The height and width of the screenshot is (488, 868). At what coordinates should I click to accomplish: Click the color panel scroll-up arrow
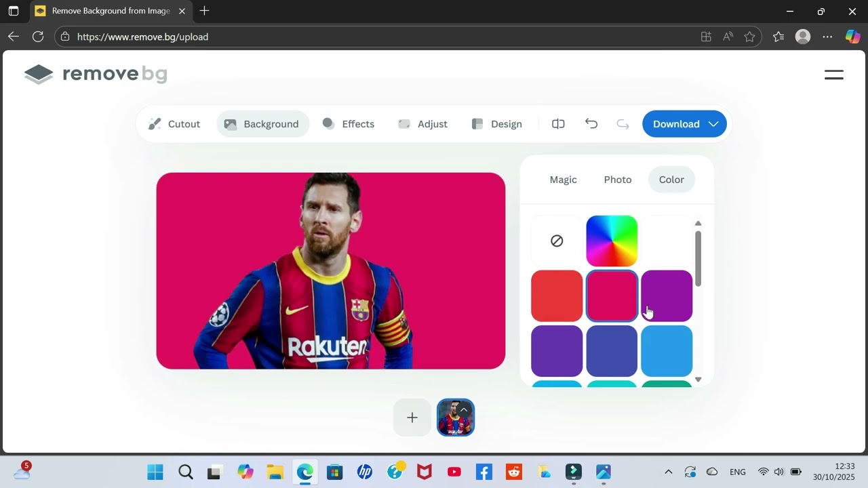(698, 223)
